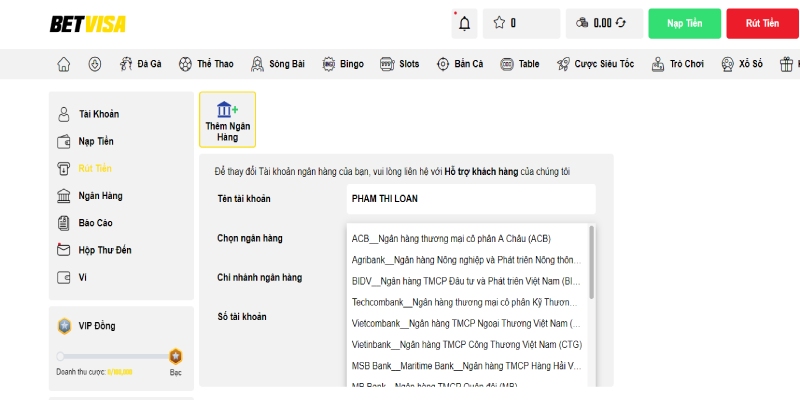Refresh the wallet balance
The image size is (800, 400).
coord(620,23)
